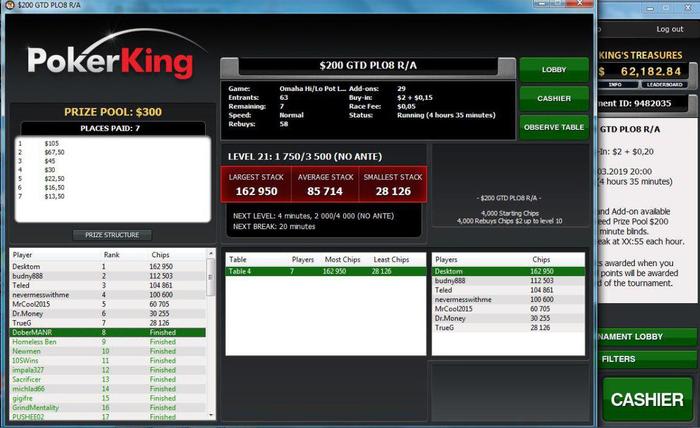Select Dr.Money in the rankings list
The width and height of the screenshot is (700, 428).
pyautogui.click(x=108, y=313)
